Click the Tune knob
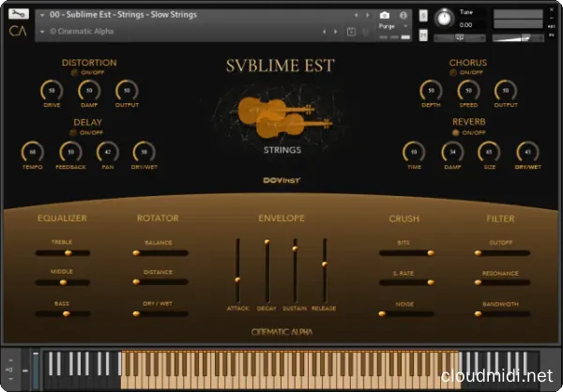 [x=444, y=18]
